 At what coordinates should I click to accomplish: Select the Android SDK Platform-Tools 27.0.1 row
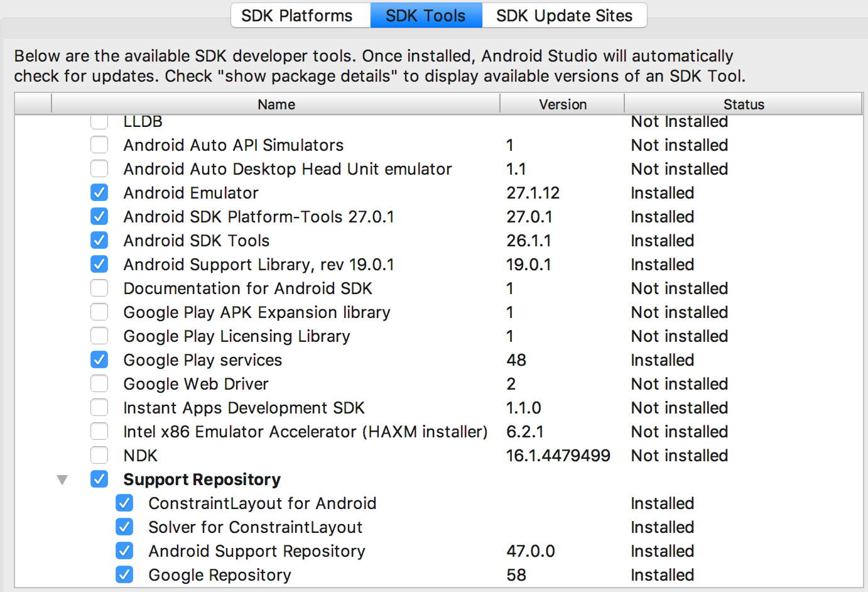click(x=259, y=217)
